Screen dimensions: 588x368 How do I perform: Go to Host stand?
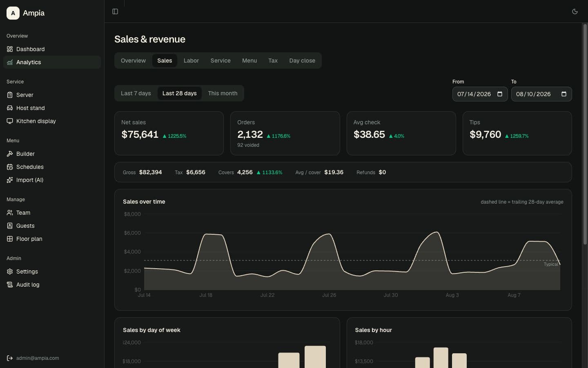[x=52, y=108]
